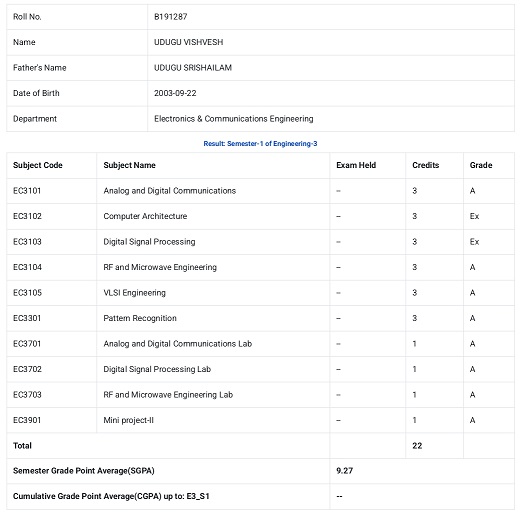Click Electronics & Communications Engineering department value
Image resolution: width=523 pixels, height=514 pixels.
click(233, 119)
